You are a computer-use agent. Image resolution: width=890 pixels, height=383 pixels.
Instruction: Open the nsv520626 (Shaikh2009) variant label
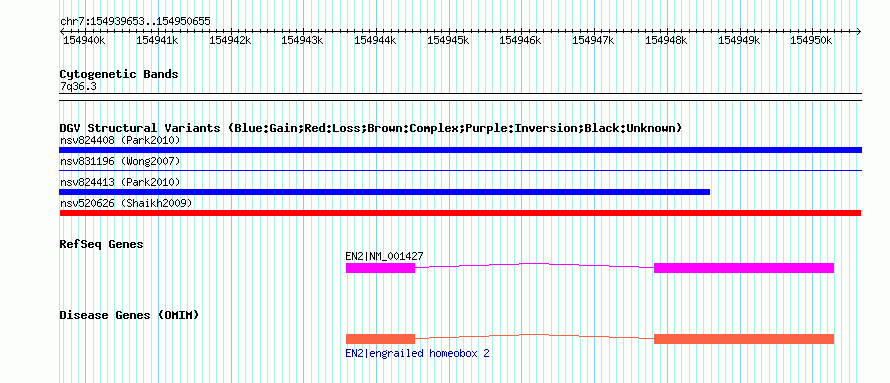point(126,203)
